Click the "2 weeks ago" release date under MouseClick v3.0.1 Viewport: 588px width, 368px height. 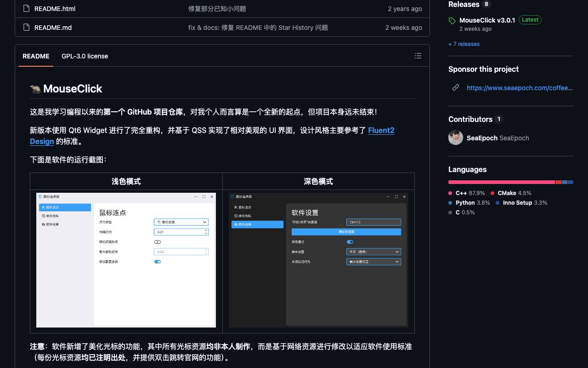coord(475,29)
